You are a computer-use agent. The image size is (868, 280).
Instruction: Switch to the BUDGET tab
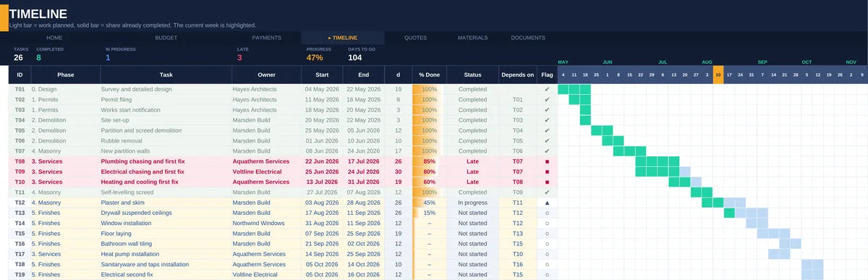pyautogui.click(x=166, y=38)
